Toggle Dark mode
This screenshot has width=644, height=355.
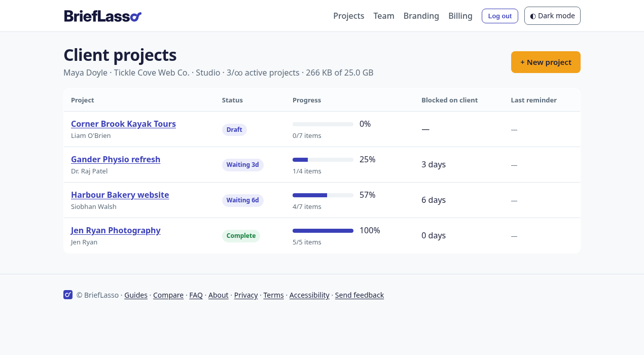point(552,16)
